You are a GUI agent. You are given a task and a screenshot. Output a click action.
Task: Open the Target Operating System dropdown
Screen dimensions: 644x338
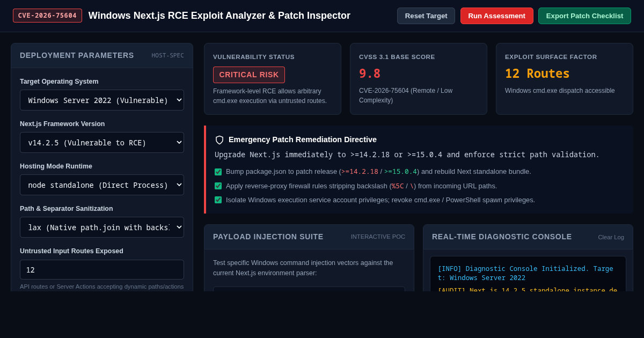(102, 100)
